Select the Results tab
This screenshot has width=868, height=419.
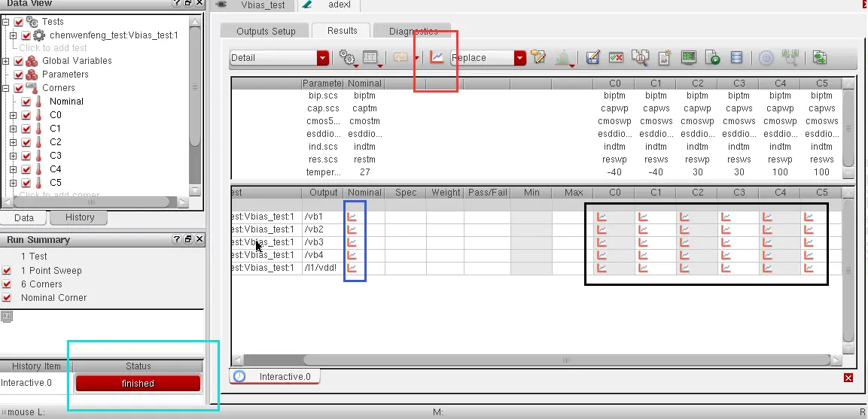click(342, 30)
